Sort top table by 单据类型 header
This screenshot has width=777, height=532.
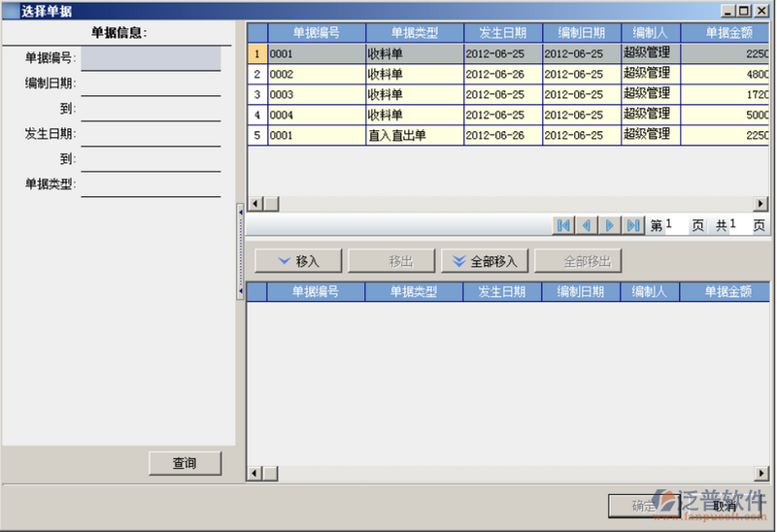click(414, 33)
